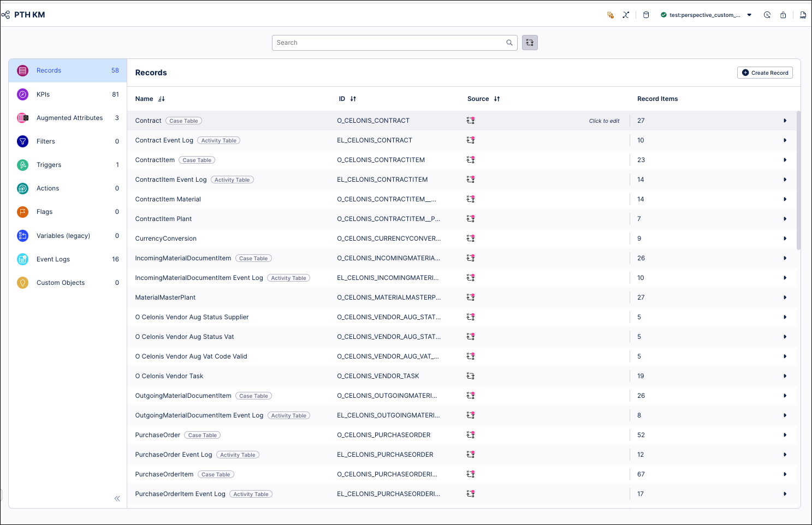Click the magnifier search icon
Screen dimensions: 812x525
pos(509,43)
